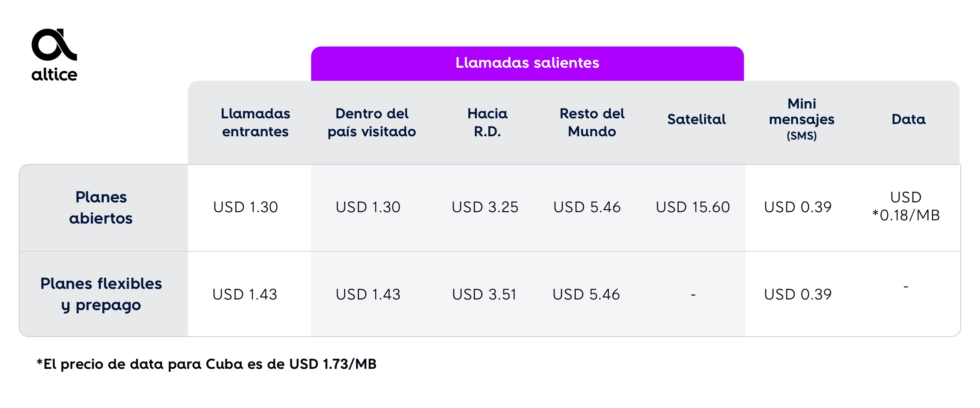Click USD 1.43 under Llamadas entrantes
Screen dimensions: 980x408
(x=245, y=295)
